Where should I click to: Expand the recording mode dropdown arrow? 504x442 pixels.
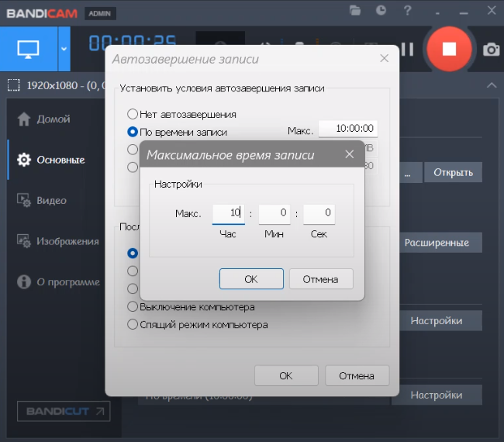64,48
